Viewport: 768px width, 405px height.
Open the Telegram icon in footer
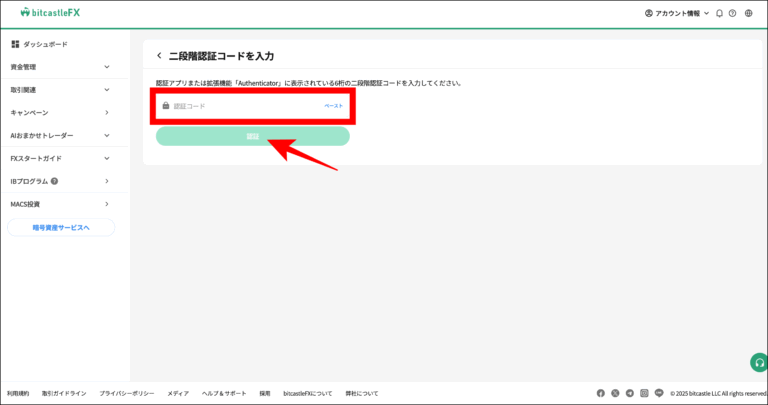click(630, 393)
